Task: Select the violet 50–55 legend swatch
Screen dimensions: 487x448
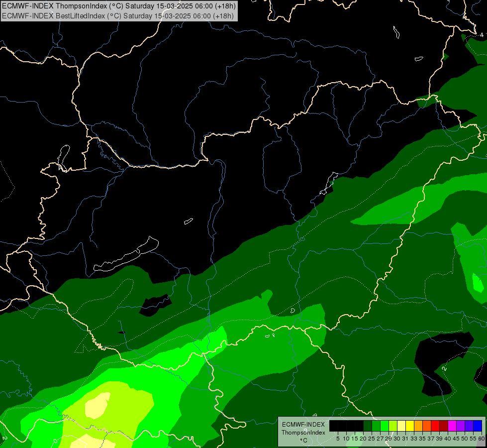Action: (469, 426)
